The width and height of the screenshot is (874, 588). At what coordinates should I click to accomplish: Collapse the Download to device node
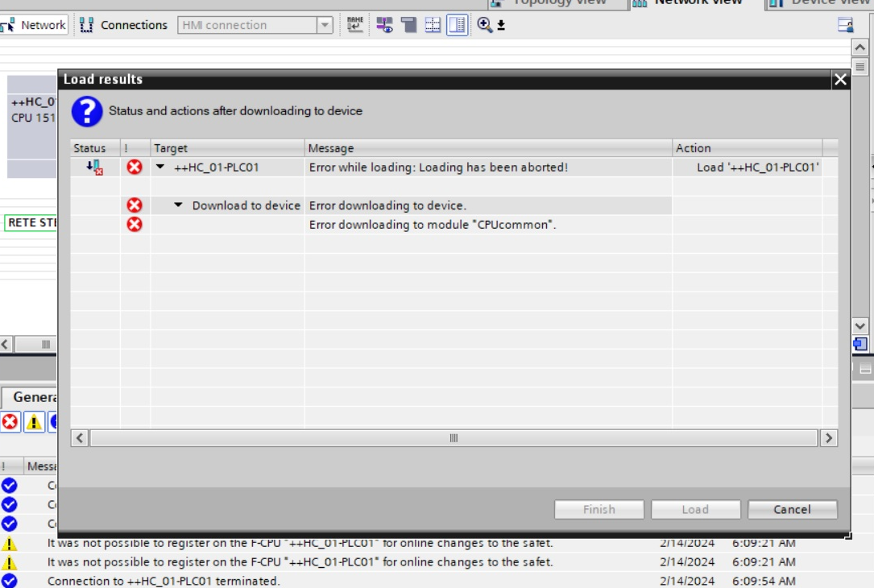pyautogui.click(x=178, y=205)
